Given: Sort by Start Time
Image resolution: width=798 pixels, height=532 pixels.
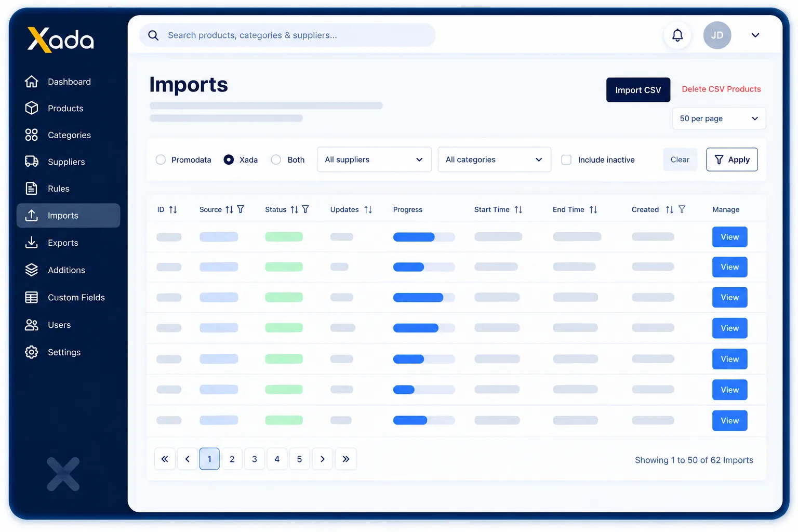Looking at the screenshot, I should (x=518, y=209).
